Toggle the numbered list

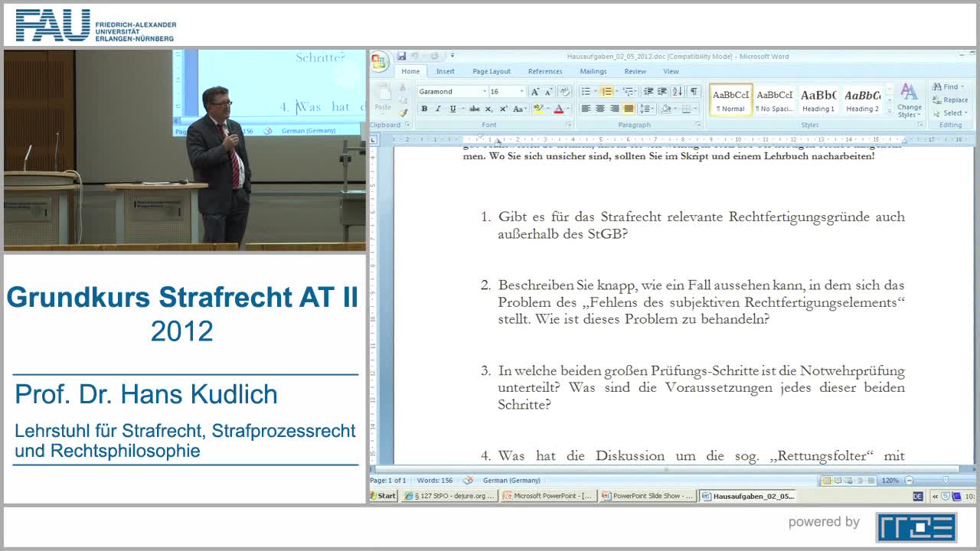coord(607,91)
